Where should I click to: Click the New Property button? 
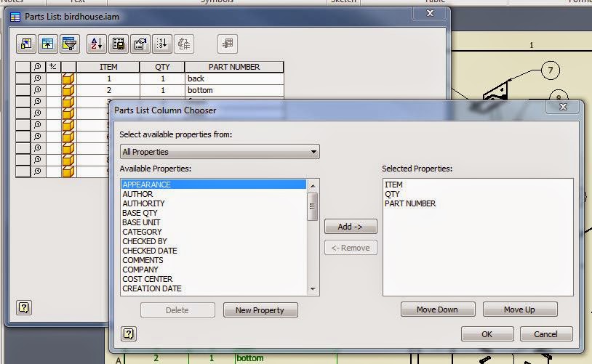pos(260,310)
